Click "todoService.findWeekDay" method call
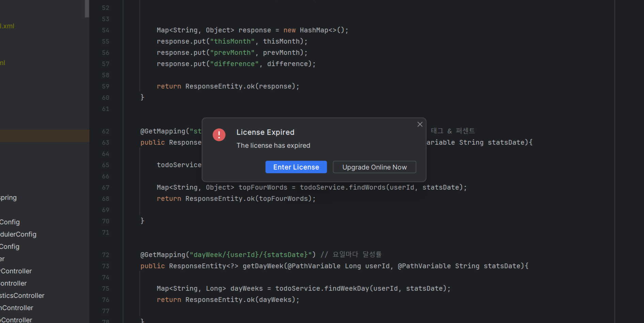 322,289
